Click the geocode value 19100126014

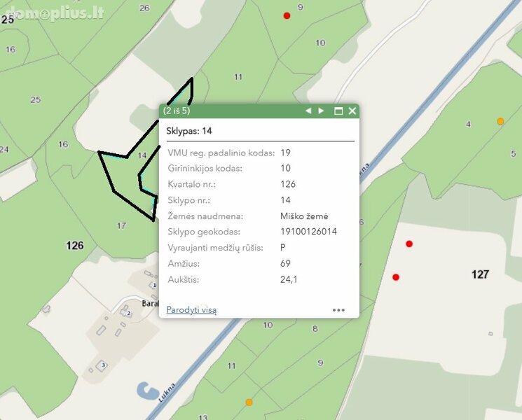click(x=308, y=232)
